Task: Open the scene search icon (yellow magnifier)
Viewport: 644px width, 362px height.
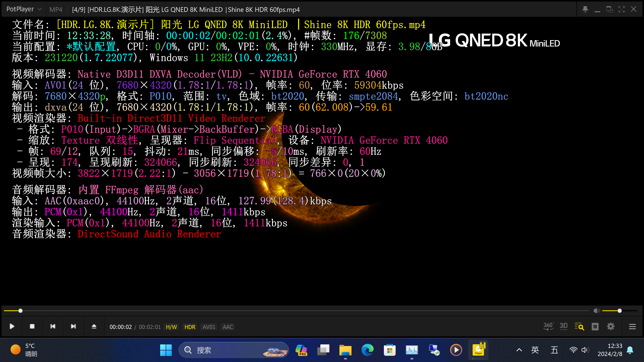Action: (579, 326)
